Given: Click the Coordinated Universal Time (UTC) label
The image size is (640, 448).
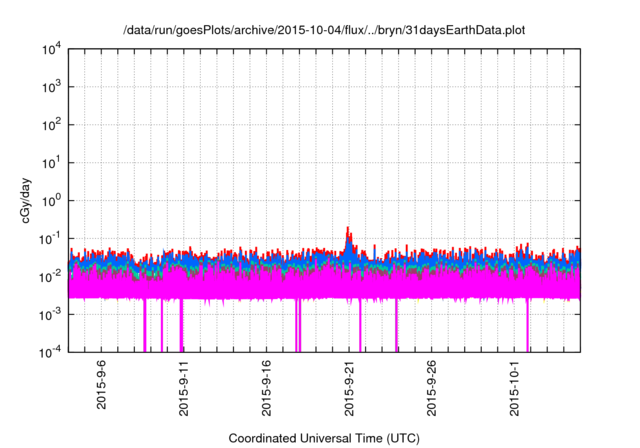Looking at the screenshot, I should click(324, 438).
